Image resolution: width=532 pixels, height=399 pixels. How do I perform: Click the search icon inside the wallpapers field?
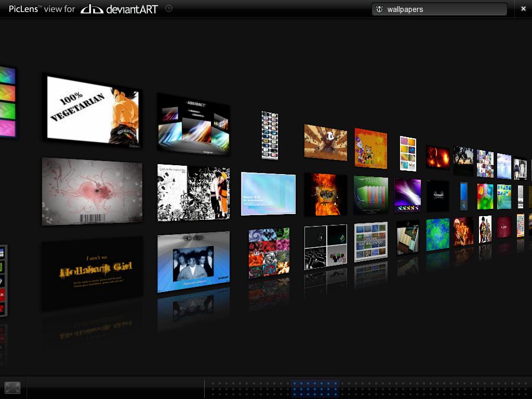[379, 9]
